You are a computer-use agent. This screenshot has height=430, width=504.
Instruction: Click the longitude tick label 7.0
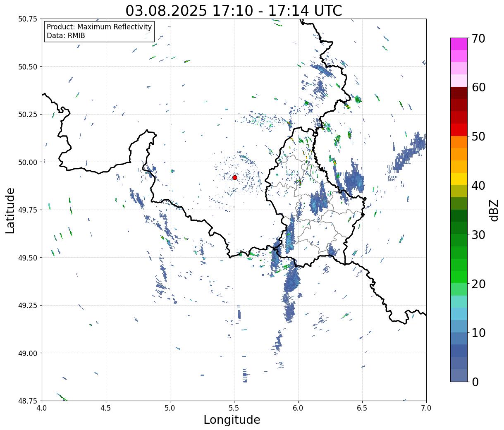coord(426,408)
